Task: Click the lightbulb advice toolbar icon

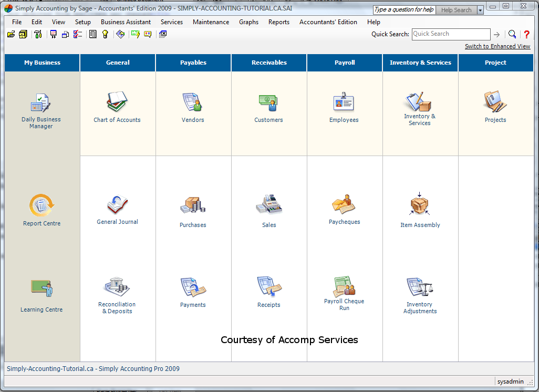Action: [x=105, y=34]
